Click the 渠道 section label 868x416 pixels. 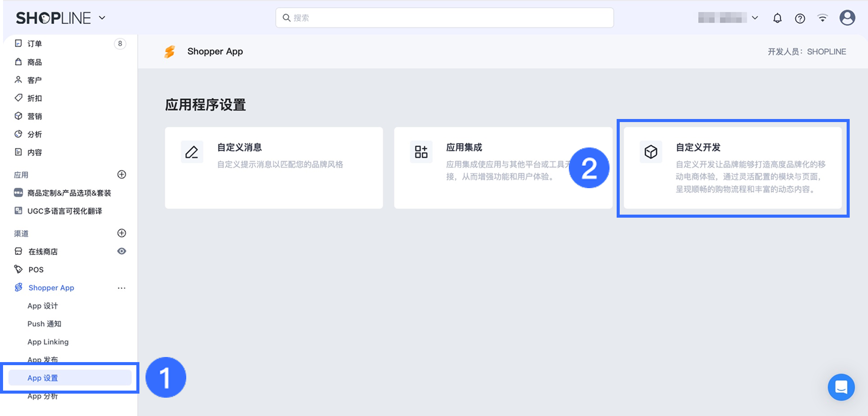pyautogui.click(x=21, y=233)
